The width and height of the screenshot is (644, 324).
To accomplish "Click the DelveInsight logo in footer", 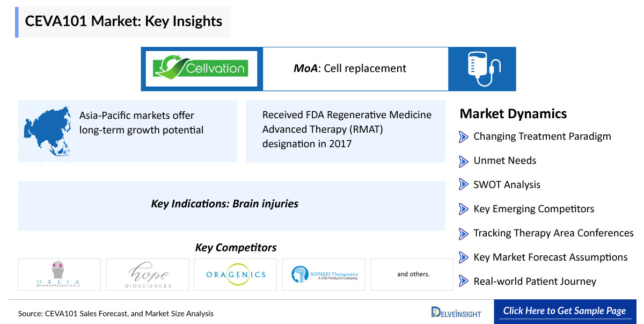I will tap(456, 312).
